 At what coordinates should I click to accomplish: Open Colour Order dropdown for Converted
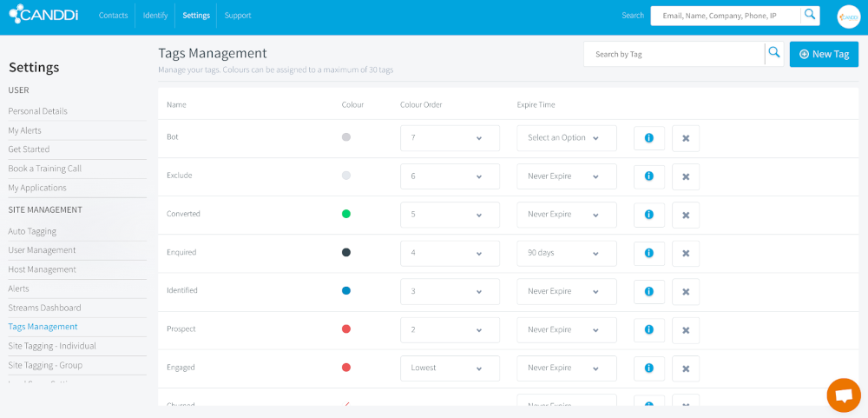[450, 215]
